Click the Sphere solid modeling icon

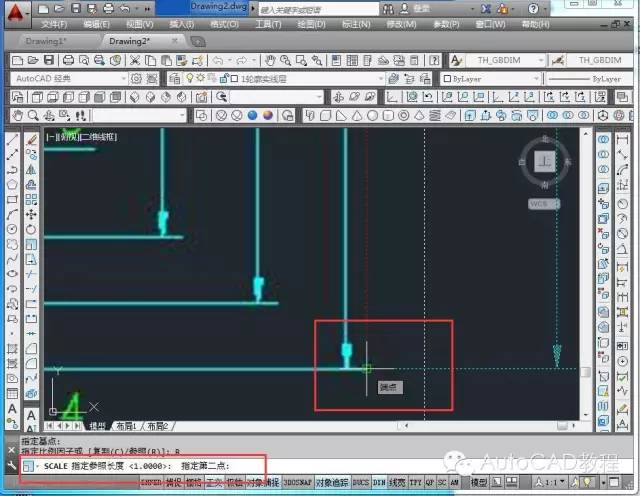tap(372, 116)
